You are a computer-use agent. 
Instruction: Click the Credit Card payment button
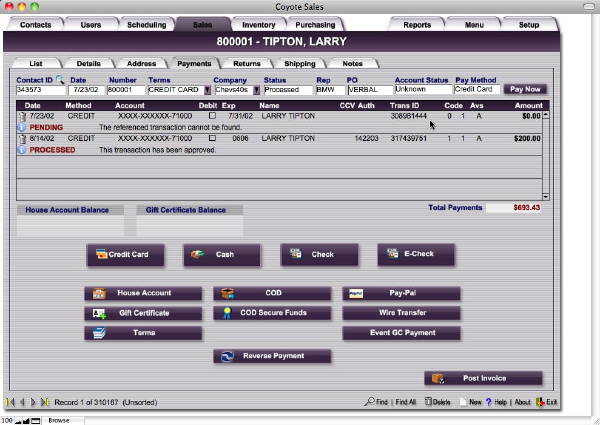pyautogui.click(x=123, y=255)
